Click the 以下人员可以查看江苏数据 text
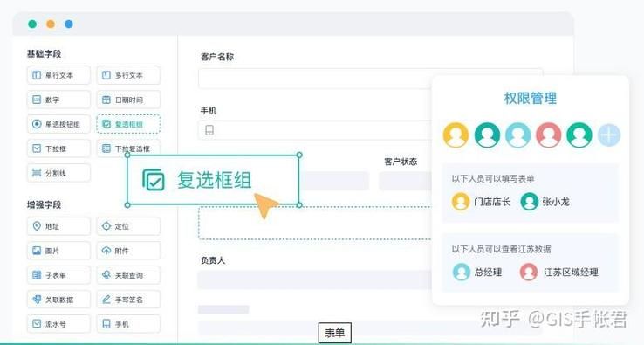Screen dimensions: 644x345 click(x=501, y=249)
